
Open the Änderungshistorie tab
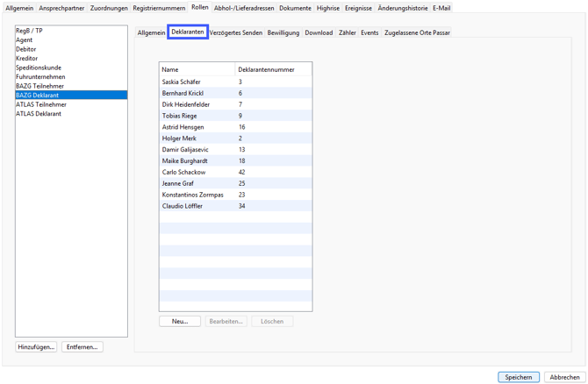click(403, 8)
